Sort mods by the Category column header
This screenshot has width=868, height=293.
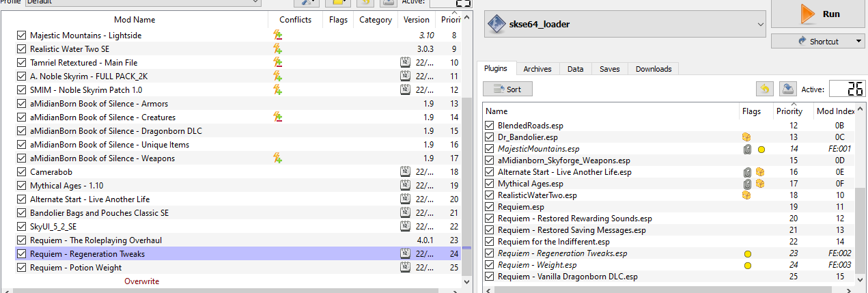point(376,20)
